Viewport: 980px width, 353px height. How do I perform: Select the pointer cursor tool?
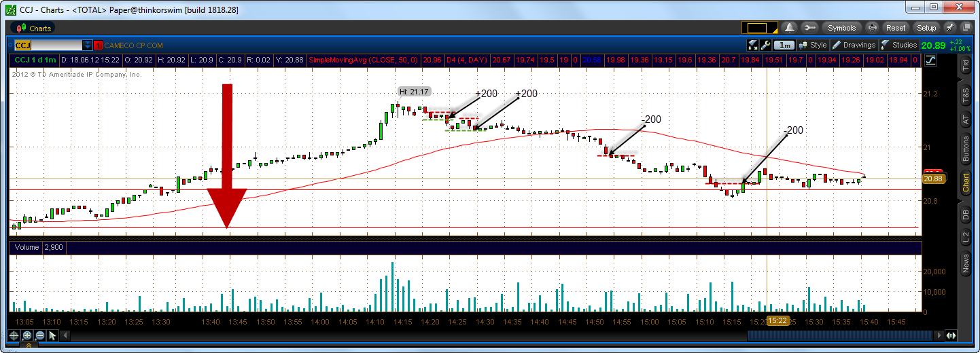coord(53,335)
